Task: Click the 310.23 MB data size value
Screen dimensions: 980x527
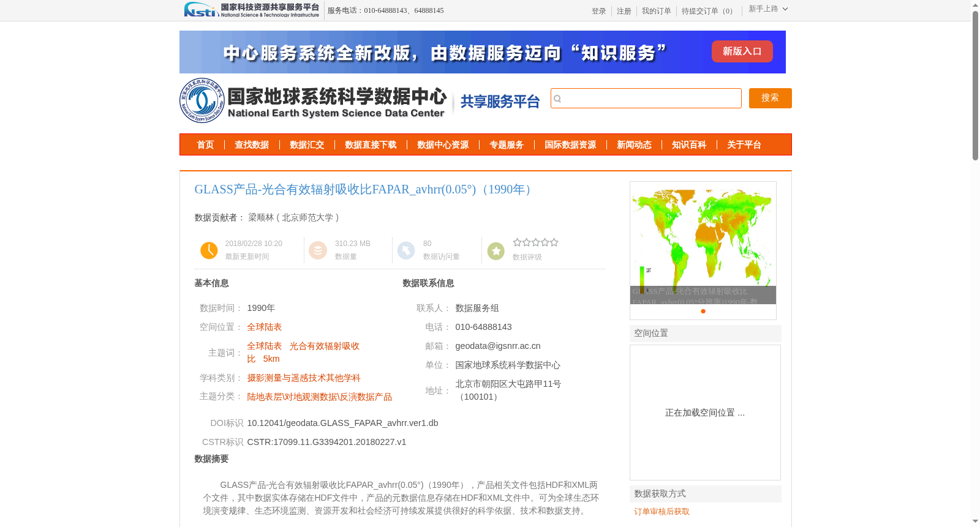Action: coord(353,244)
